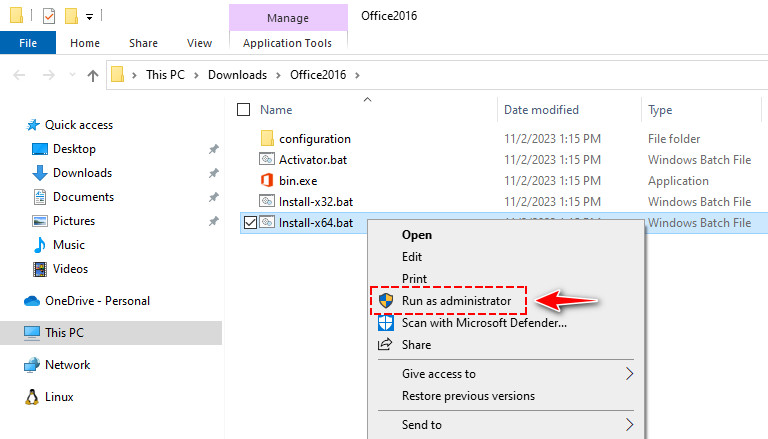Select the Activator.bat file icon
The image size is (768, 439).
(267, 159)
